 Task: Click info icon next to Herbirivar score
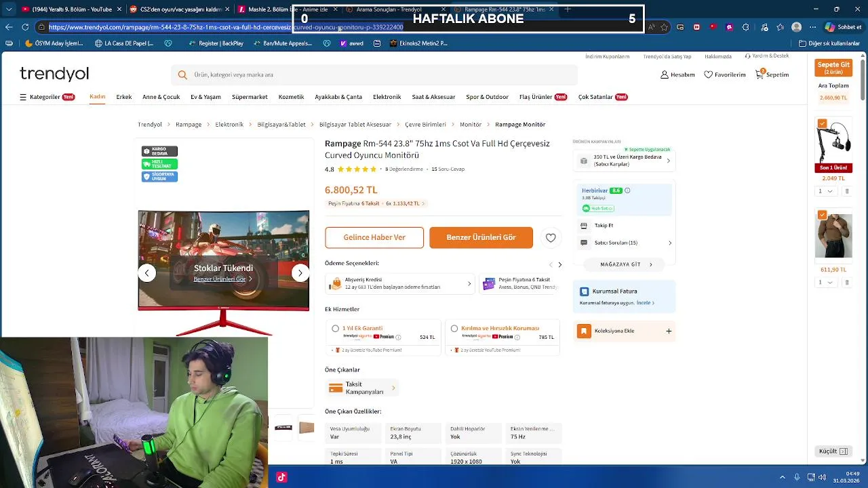[627, 190]
